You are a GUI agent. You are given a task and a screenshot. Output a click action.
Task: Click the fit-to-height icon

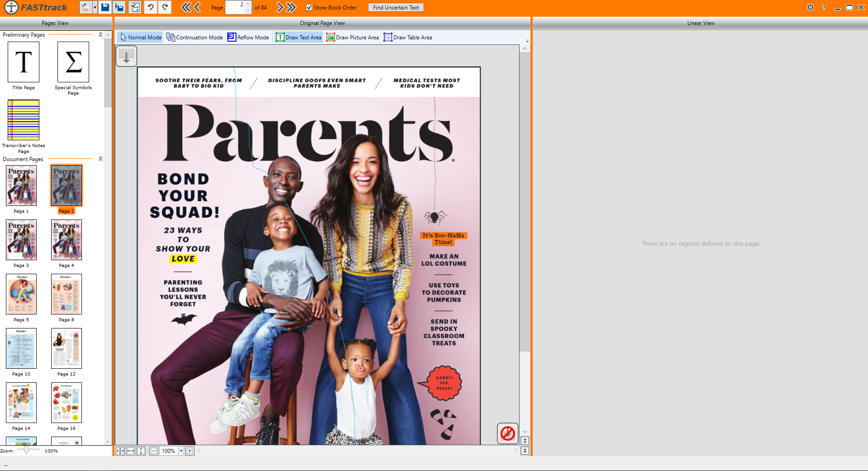click(x=141, y=451)
